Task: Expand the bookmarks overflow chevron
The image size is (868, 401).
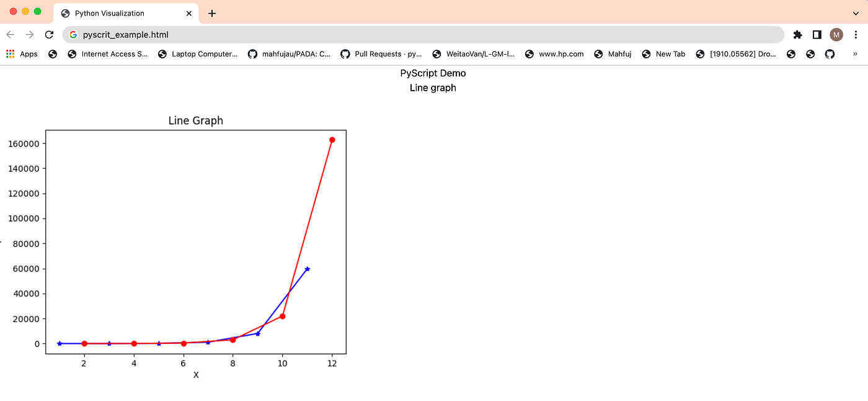Action: coord(854,54)
